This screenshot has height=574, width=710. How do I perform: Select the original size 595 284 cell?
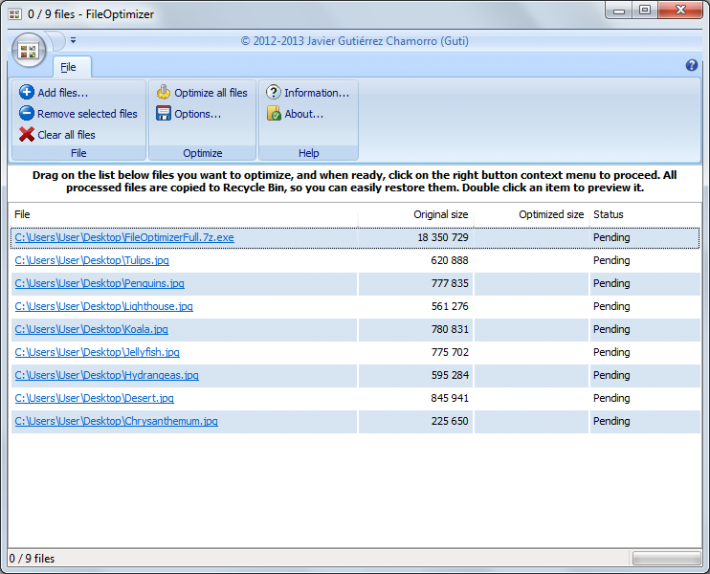coord(416,375)
